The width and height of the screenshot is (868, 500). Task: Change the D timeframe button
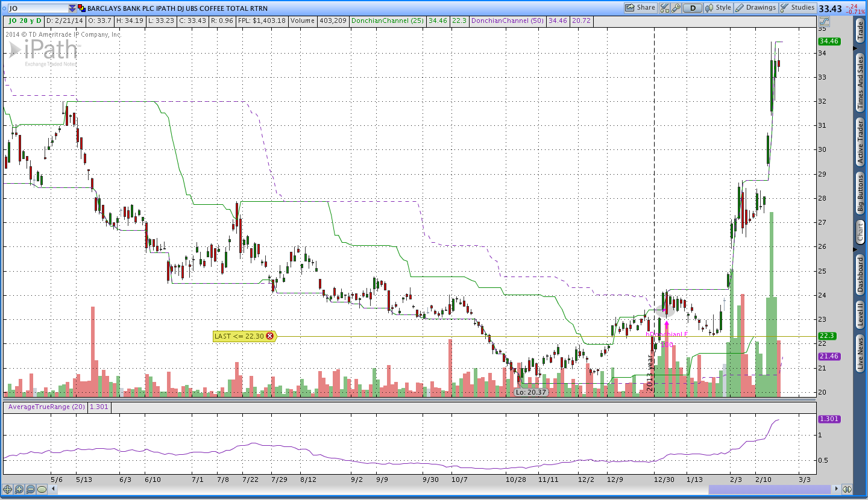click(693, 8)
